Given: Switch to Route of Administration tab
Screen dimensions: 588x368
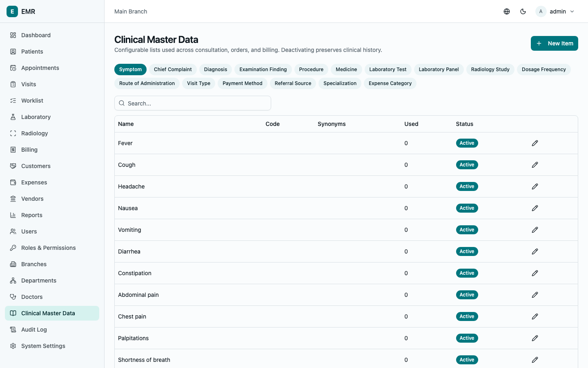Looking at the screenshot, I should pos(147,83).
